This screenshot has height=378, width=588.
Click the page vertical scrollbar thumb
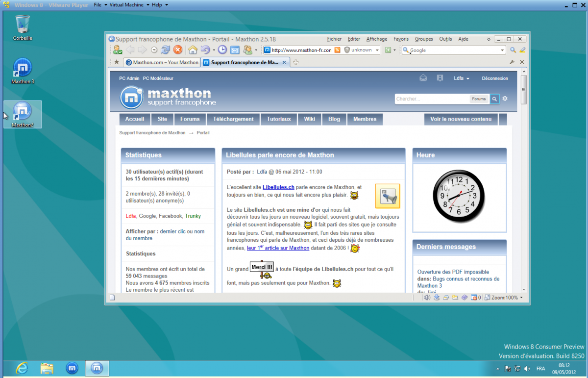[x=524, y=89]
